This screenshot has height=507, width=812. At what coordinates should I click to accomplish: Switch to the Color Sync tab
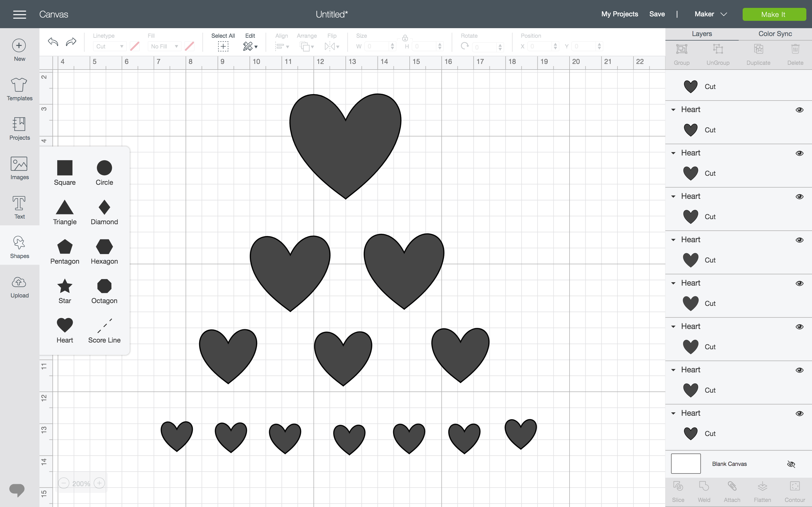pyautogui.click(x=775, y=34)
